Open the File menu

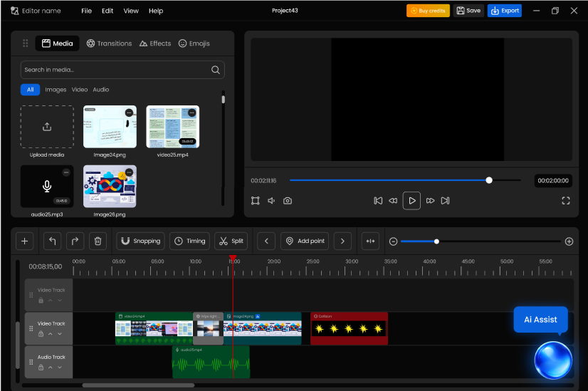click(x=87, y=11)
